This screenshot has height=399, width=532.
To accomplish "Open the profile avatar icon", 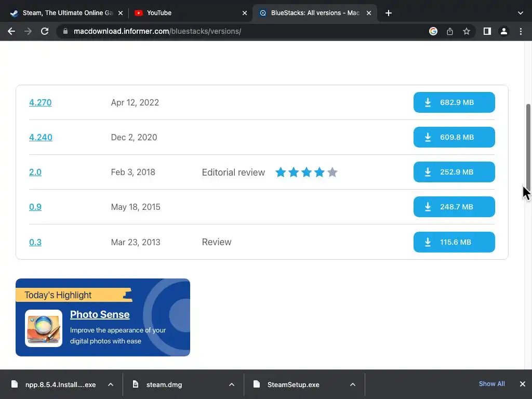I will coord(504,31).
